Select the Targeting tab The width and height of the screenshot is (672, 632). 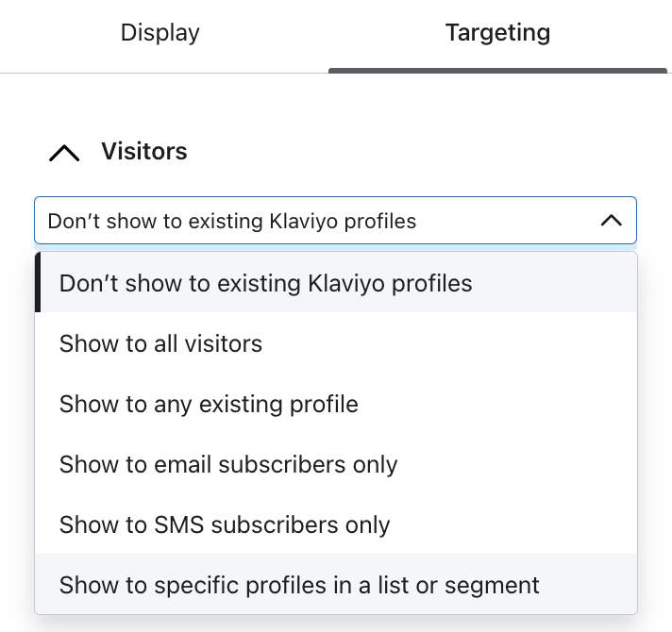point(497,33)
